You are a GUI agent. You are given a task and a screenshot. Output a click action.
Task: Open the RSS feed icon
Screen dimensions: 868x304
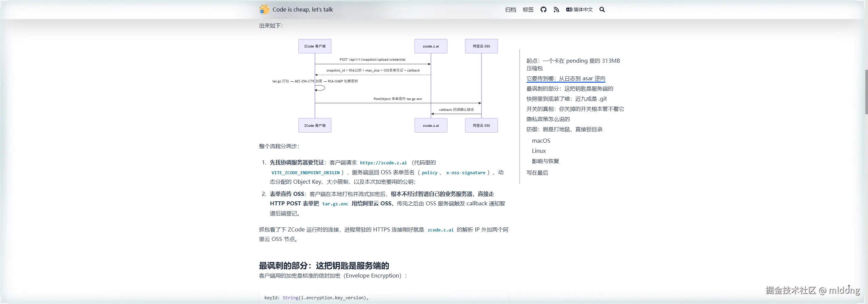556,9
